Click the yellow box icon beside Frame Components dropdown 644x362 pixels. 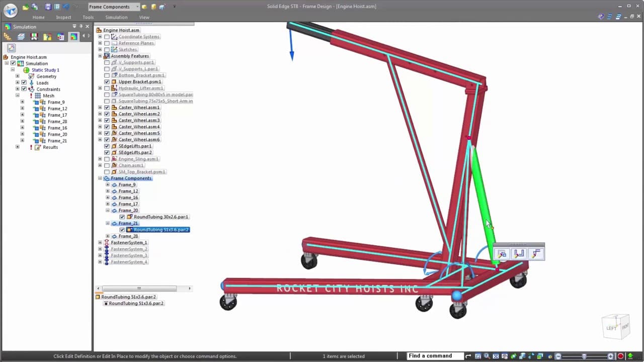144,7
